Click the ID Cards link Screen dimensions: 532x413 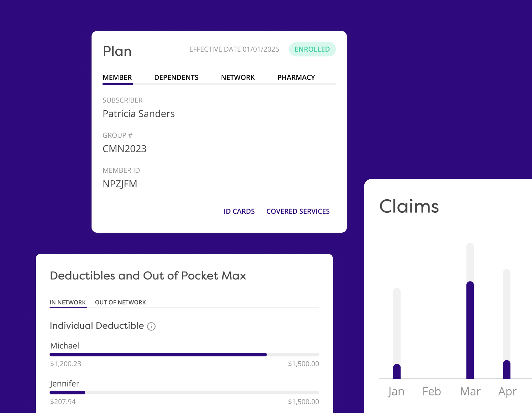pos(239,211)
